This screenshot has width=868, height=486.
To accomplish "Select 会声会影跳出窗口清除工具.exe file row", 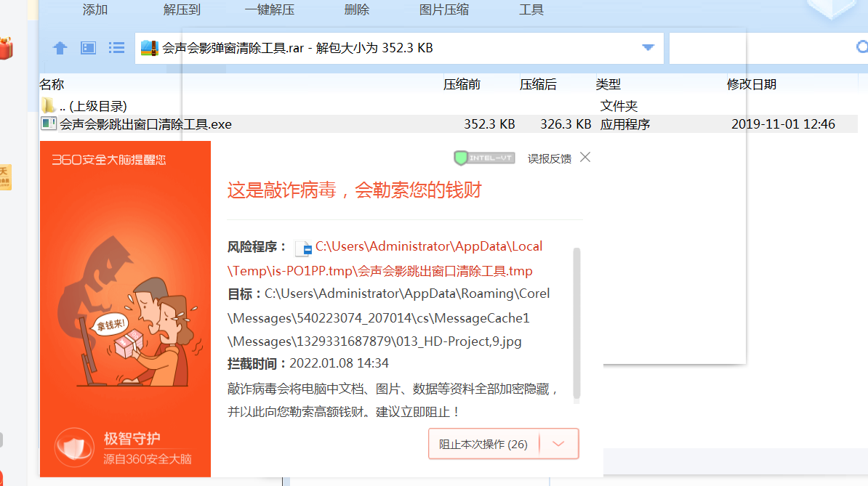I will click(x=449, y=123).
